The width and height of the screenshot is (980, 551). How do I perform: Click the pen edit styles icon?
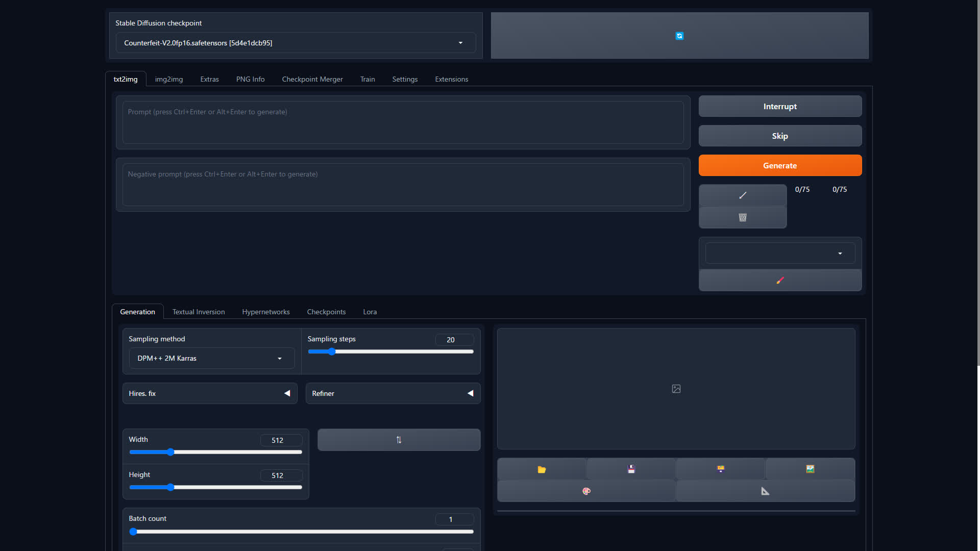point(780,281)
